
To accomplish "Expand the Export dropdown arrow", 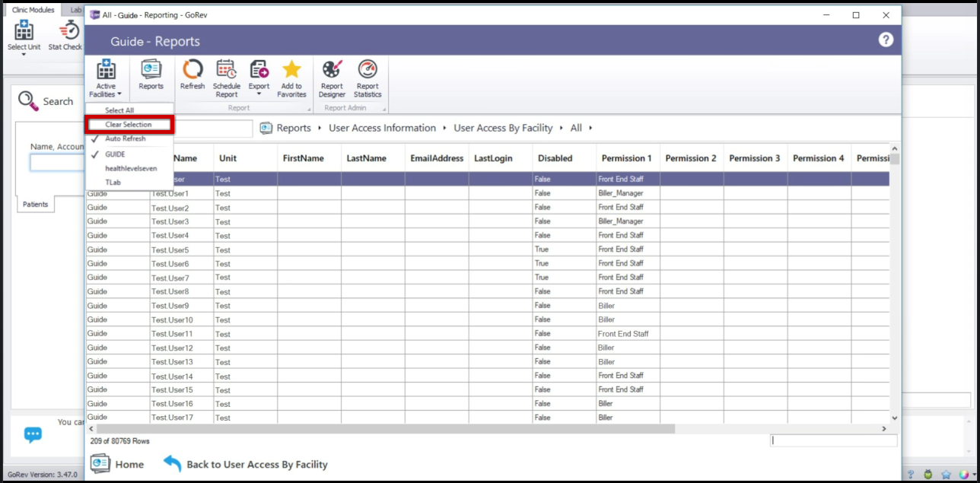I will point(259,95).
